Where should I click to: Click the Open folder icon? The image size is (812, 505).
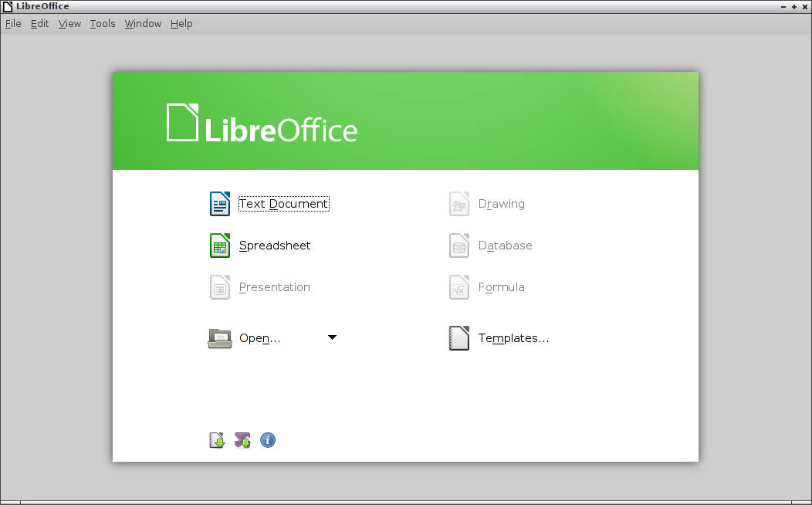pos(219,338)
